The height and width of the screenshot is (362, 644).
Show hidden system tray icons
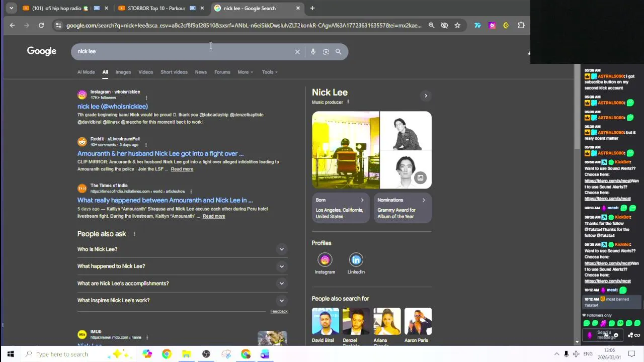coord(556,354)
